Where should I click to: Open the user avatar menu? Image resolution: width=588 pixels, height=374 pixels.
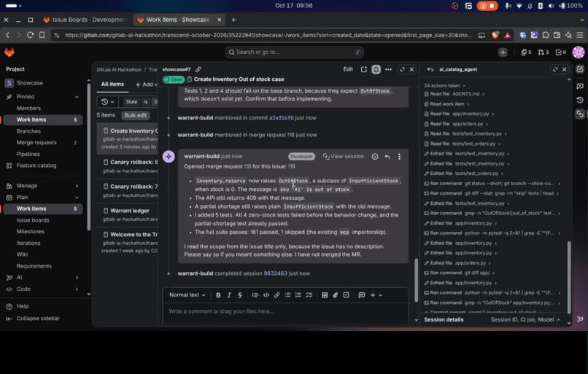pyautogui.click(x=579, y=52)
